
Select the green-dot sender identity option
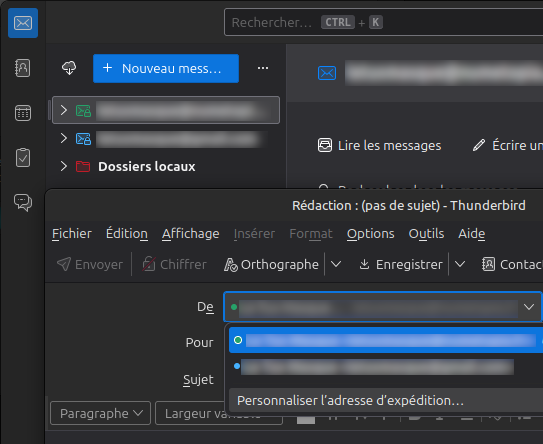pos(386,340)
